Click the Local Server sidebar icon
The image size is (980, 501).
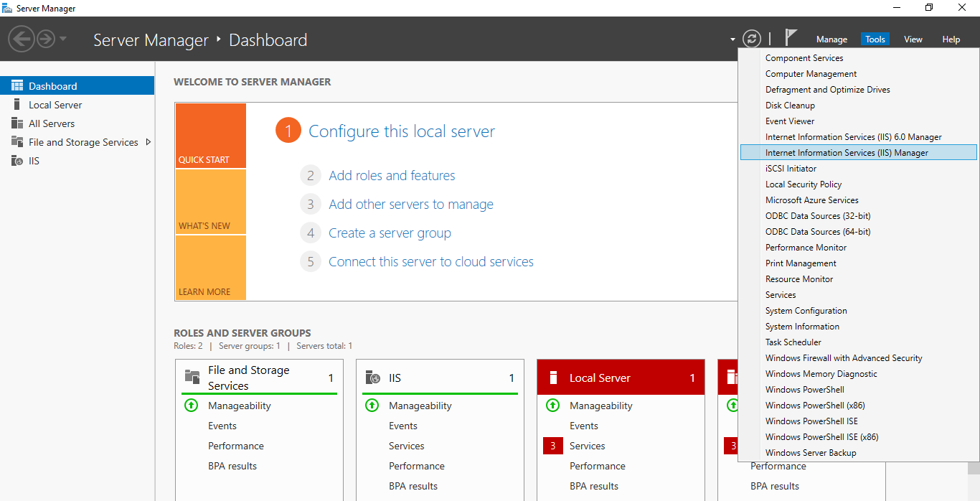[x=17, y=105]
